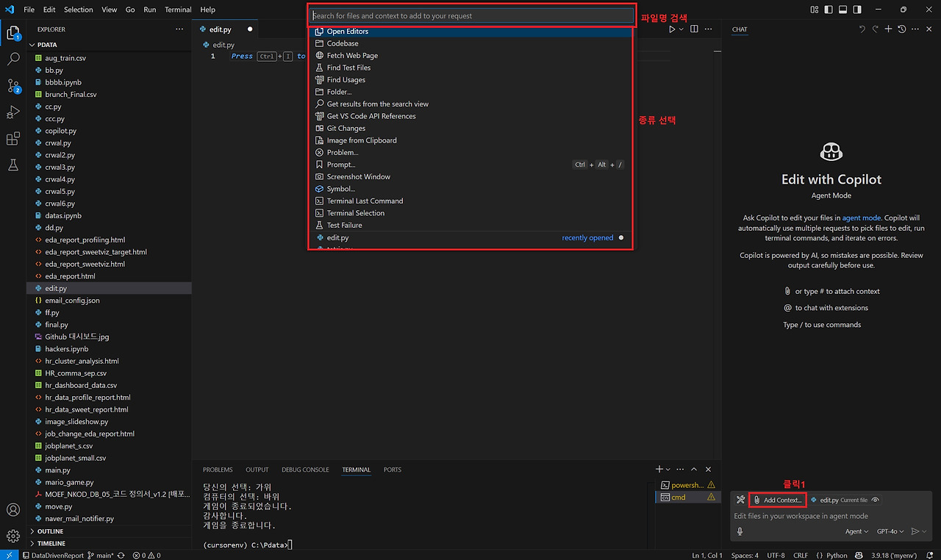
Task: Choose Terminal Last Command context option
Action: [x=470, y=201]
